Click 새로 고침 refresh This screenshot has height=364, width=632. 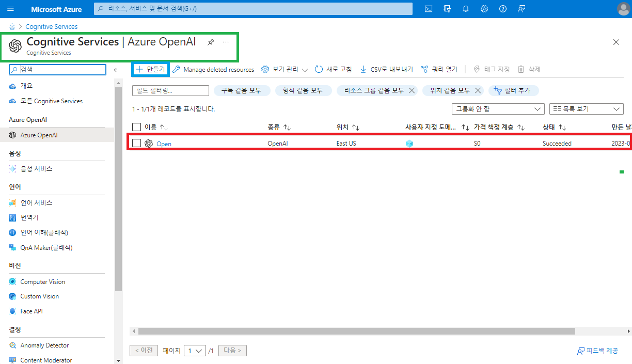tap(334, 70)
